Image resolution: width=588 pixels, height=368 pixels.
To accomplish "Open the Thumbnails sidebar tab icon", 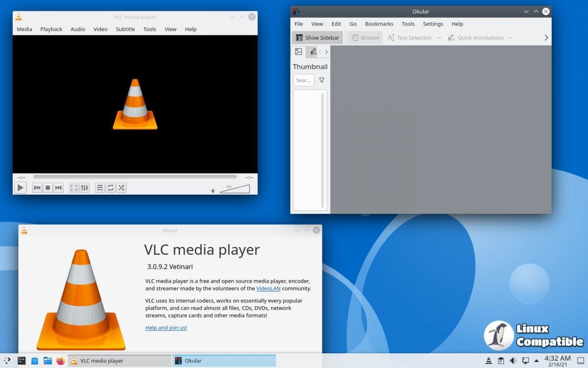I will (298, 52).
